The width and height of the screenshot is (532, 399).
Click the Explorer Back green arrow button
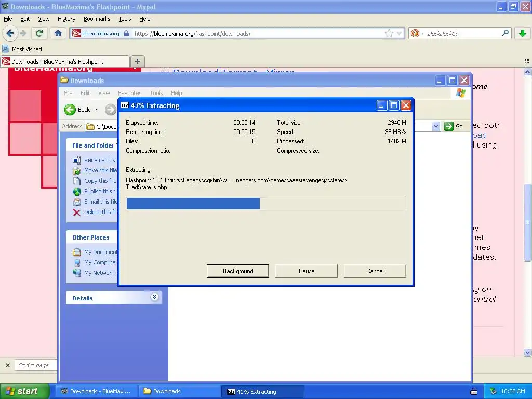[x=70, y=110]
